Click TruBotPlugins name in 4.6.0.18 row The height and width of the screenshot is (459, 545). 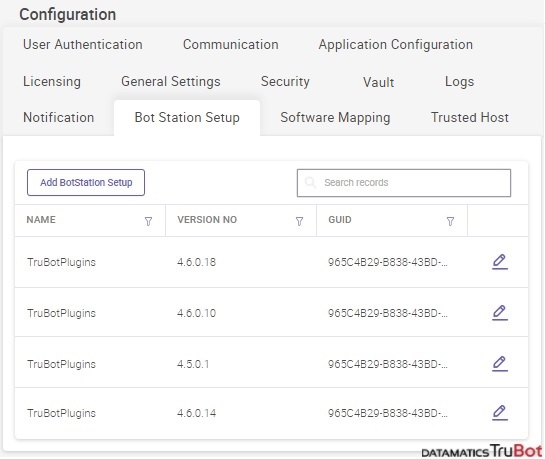[x=61, y=262]
